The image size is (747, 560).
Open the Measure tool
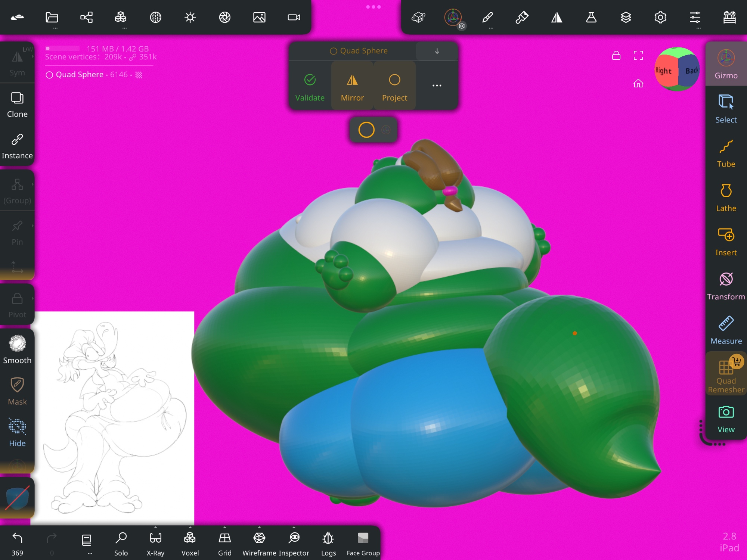click(x=725, y=330)
